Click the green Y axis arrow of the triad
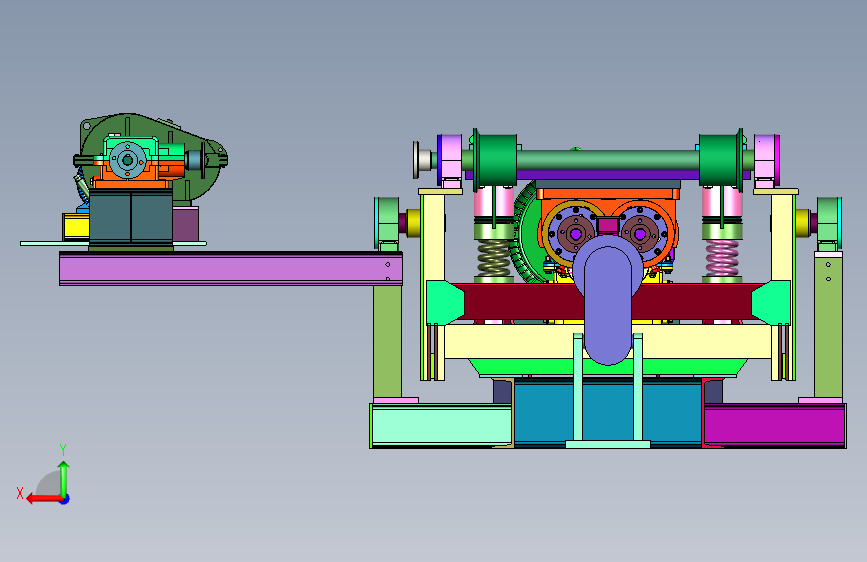Screen dimensions: 867x562 [x=64, y=477]
